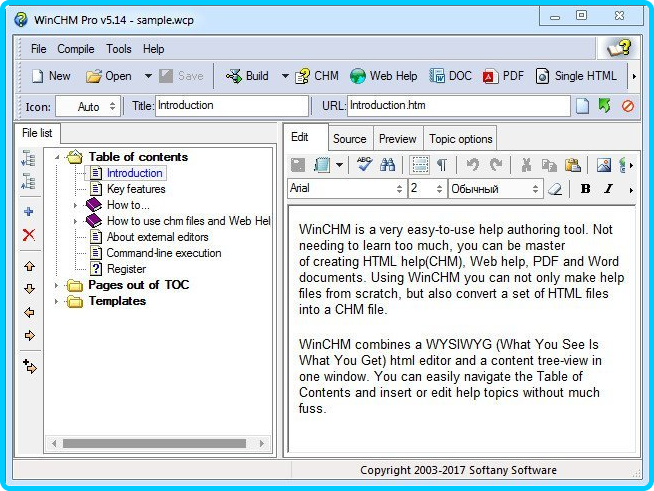The image size is (654, 491).
Task: Click the spell check ABC icon
Action: [365, 165]
